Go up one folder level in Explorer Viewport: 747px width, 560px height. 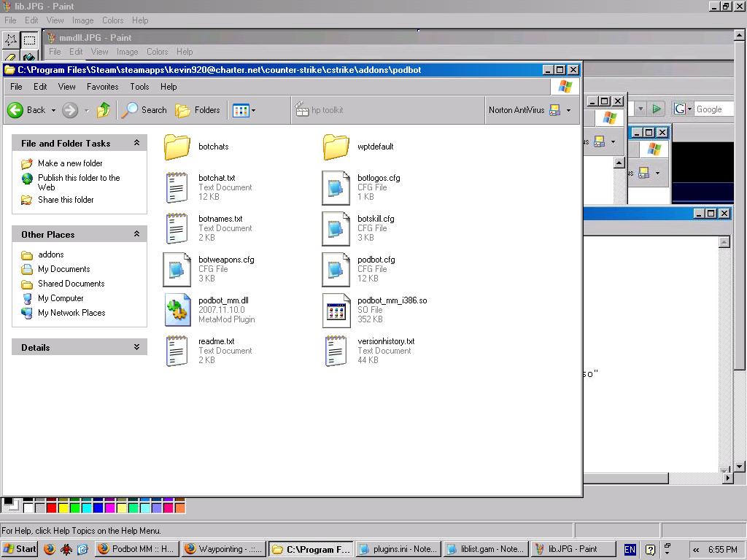tap(104, 110)
